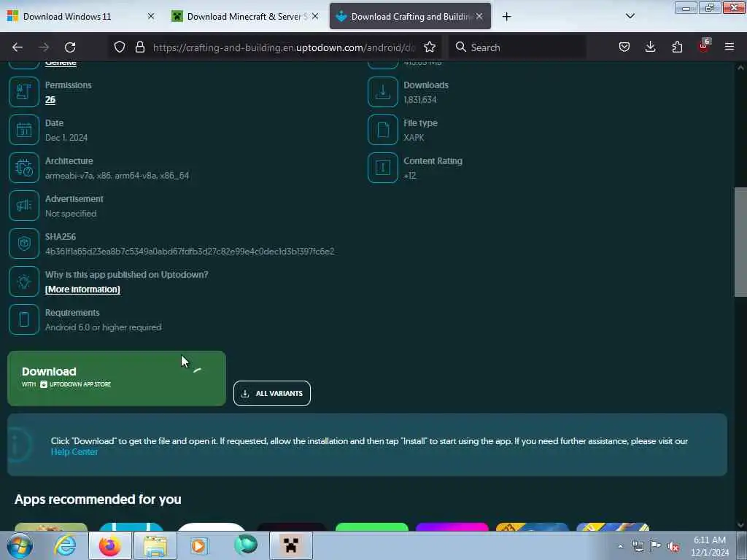Open ALL VARIANTS button
The image size is (747, 560).
(272, 393)
